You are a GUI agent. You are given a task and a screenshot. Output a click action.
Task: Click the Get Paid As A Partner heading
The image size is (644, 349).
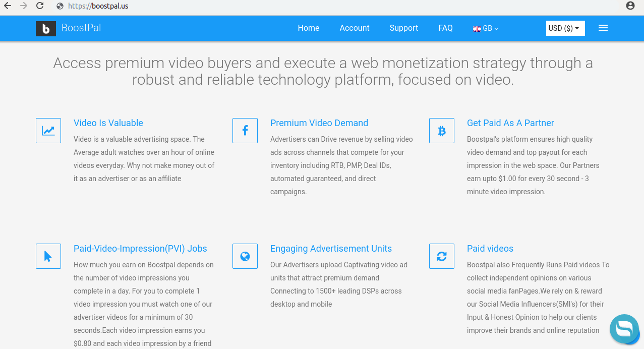click(x=510, y=123)
